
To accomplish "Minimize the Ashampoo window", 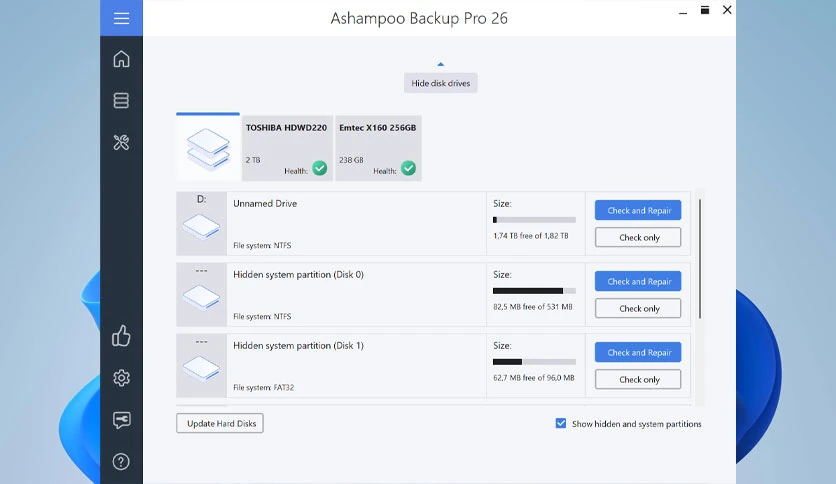I will pos(682,11).
